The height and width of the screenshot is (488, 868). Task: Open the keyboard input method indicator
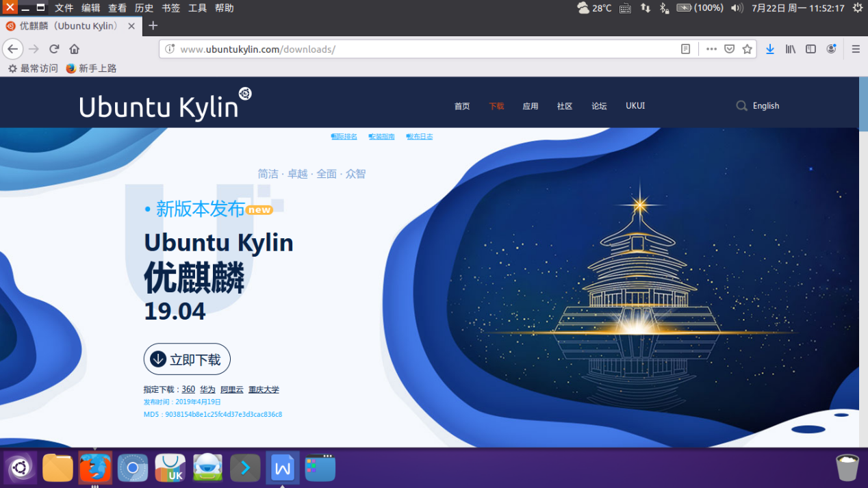(625, 8)
